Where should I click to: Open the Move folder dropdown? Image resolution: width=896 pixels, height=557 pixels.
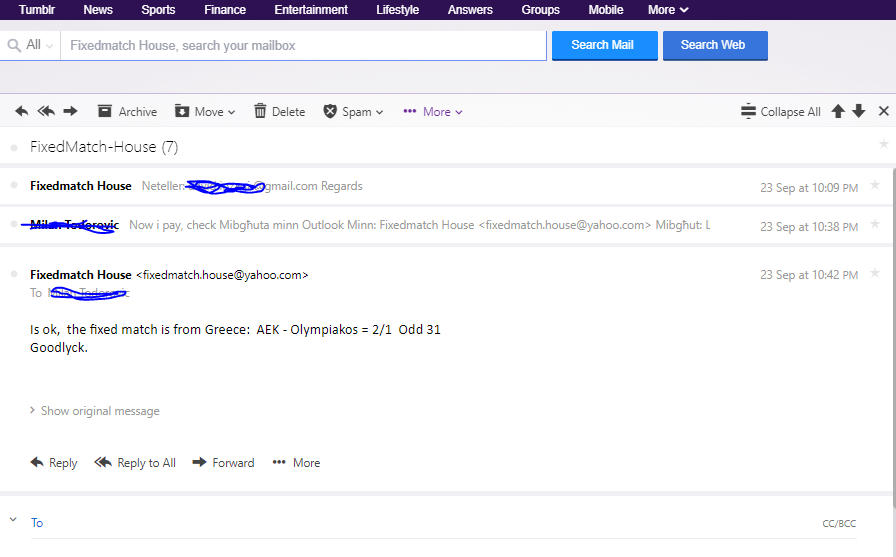(205, 111)
